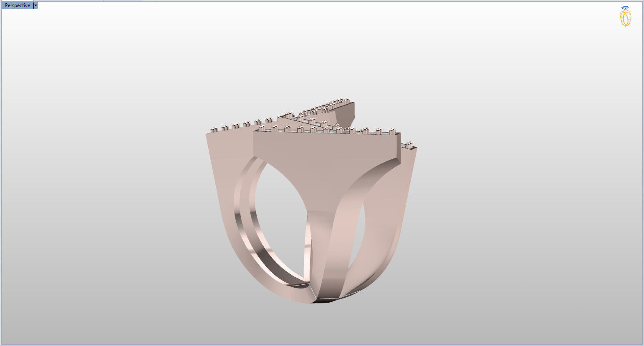Select the rose gold ring model

point(312,201)
